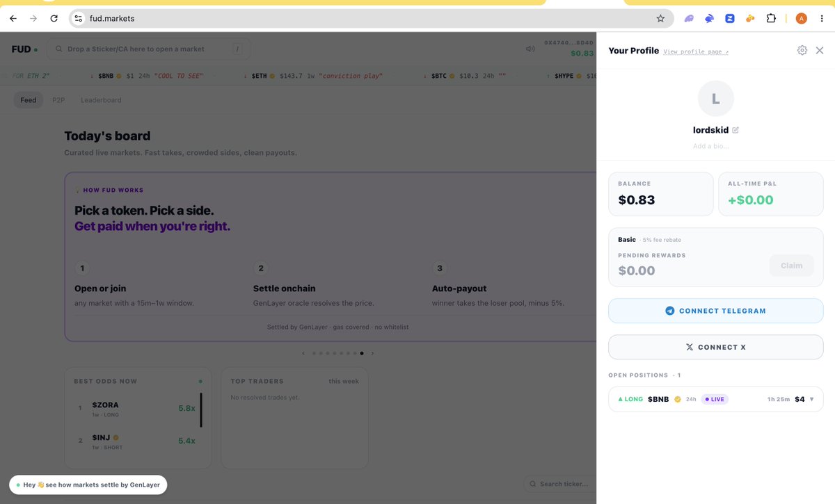Go to previous carousel slide arrow
This screenshot has height=504, width=835.
303,353
